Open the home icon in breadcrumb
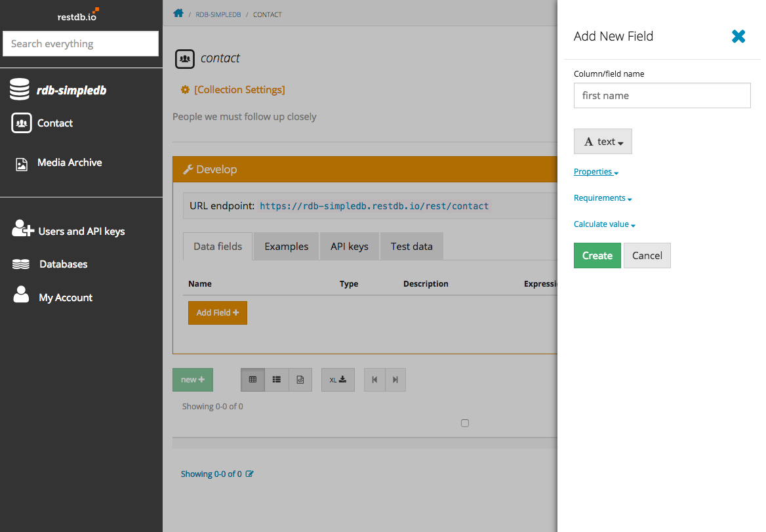This screenshot has width=766, height=532. point(178,13)
